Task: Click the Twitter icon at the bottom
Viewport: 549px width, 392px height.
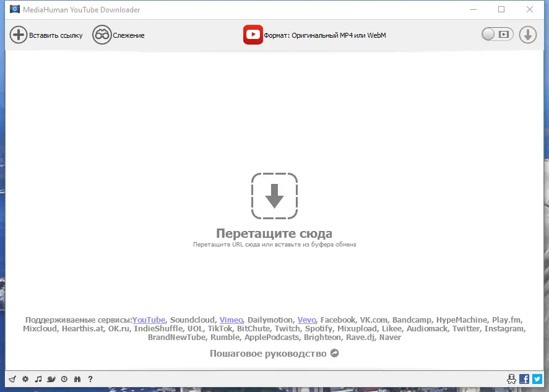Action: tap(537, 378)
